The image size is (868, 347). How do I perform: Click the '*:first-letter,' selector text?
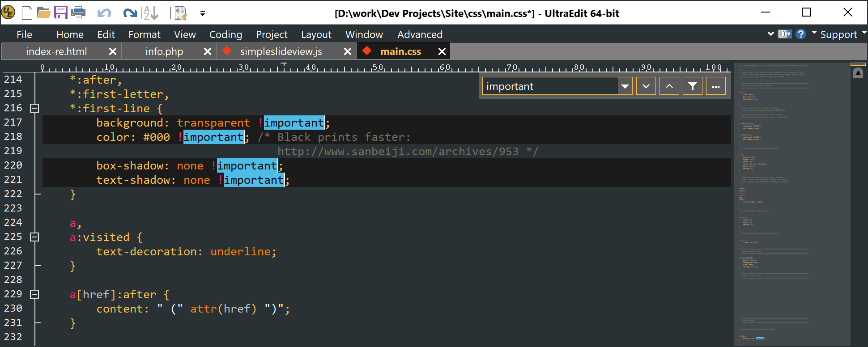pyautogui.click(x=119, y=94)
